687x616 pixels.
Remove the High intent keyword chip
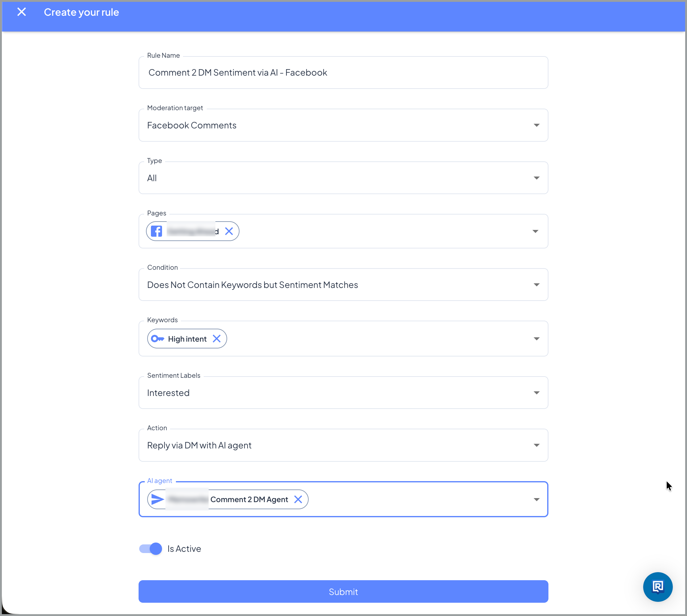[217, 339]
